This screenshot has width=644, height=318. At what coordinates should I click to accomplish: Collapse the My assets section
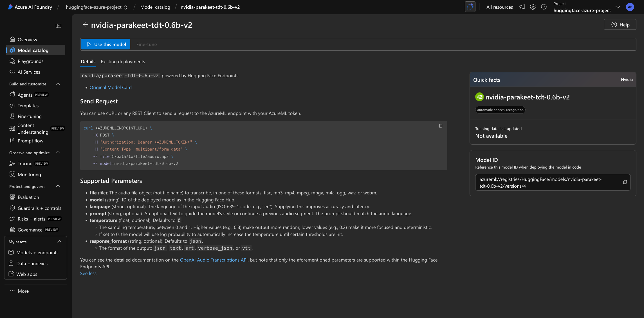click(x=59, y=241)
